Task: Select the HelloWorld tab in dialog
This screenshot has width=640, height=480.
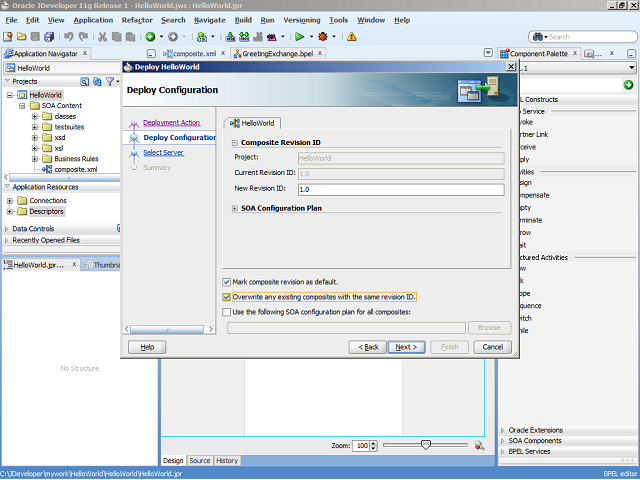Action: coord(253,123)
